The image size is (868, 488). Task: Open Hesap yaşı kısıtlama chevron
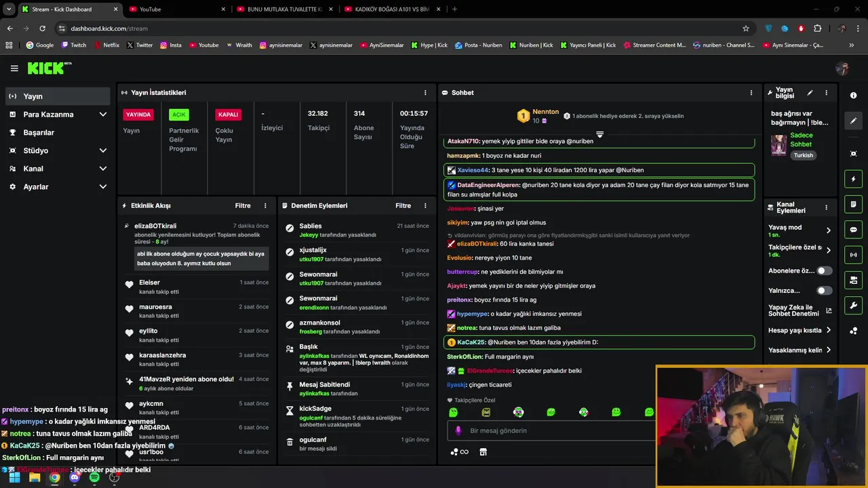pyautogui.click(x=828, y=331)
